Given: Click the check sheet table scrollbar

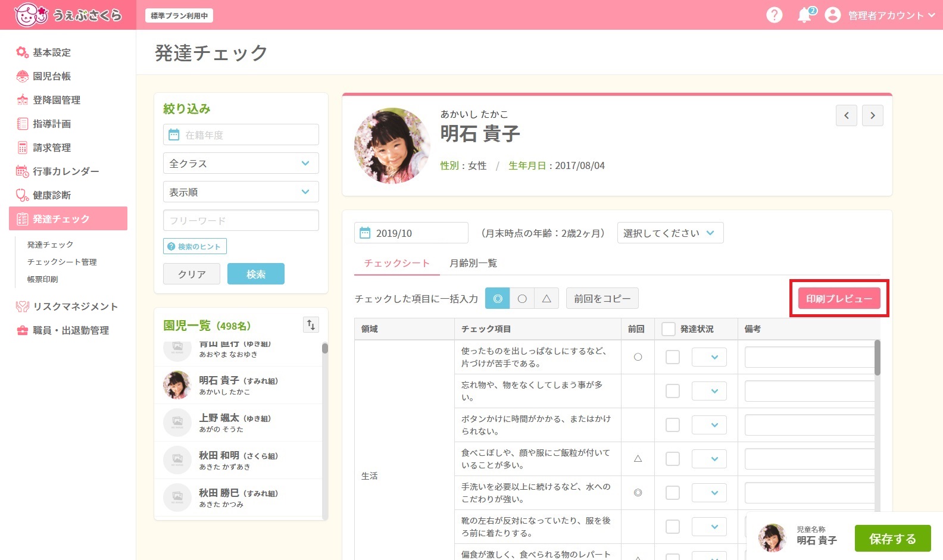Looking at the screenshot, I should pyautogui.click(x=878, y=358).
